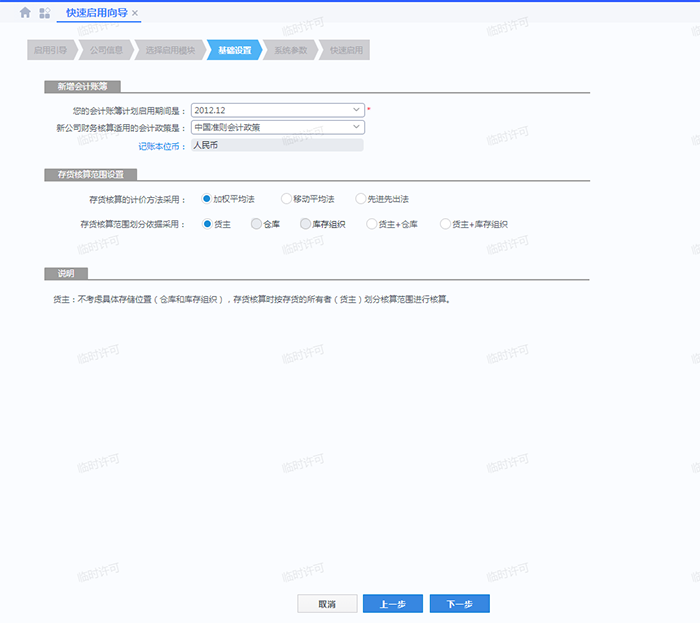
Task: Proceed with the 下一步 button
Action: pos(459,604)
